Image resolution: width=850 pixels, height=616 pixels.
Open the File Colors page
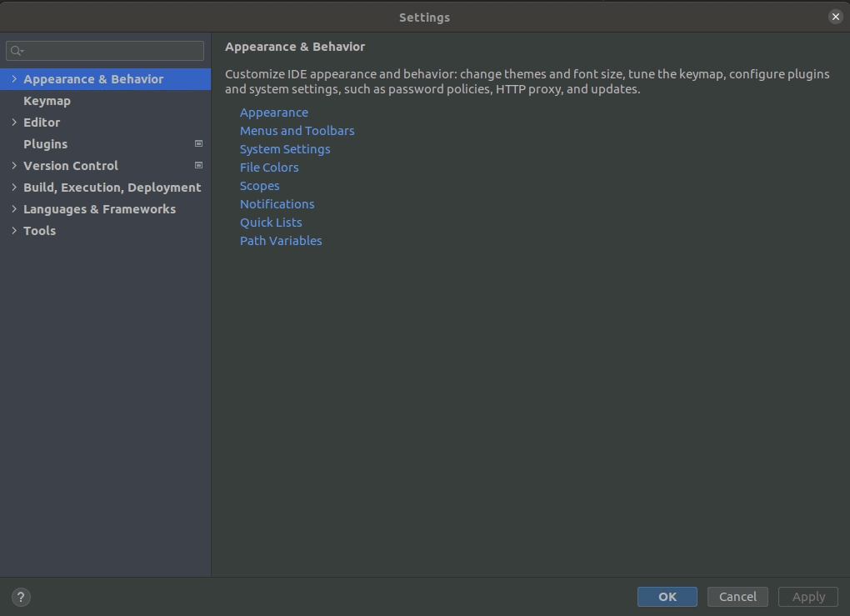point(268,167)
